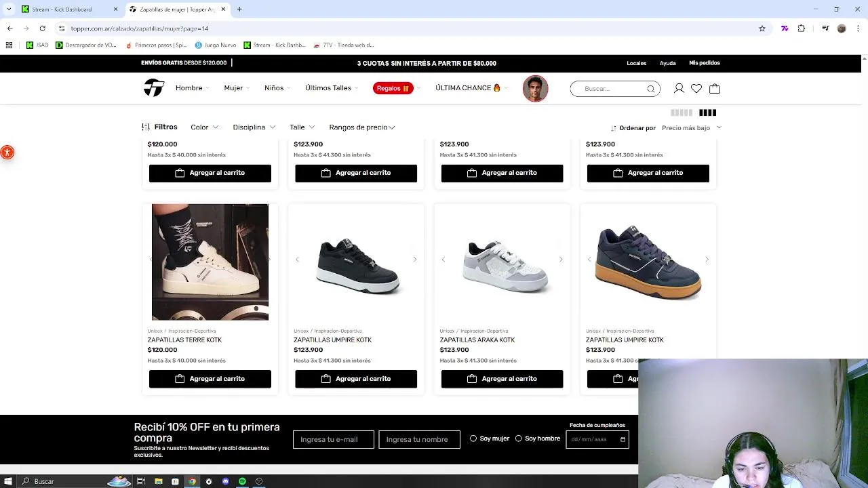
Task: Show previous image of black Umpire Kotk
Action: pyautogui.click(x=297, y=260)
